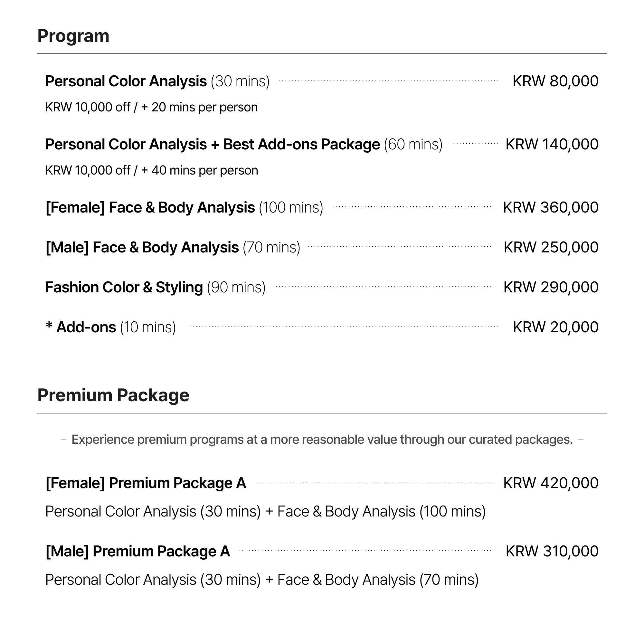Click the KRW 250,000 price
This screenshot has height=644, width=644.
pyautogui.click(x=551, y=247)
